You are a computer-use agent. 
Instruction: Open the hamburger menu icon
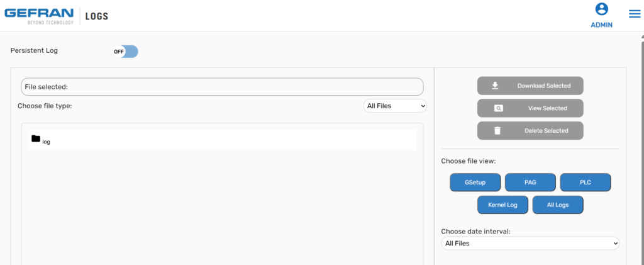(635, 14)
